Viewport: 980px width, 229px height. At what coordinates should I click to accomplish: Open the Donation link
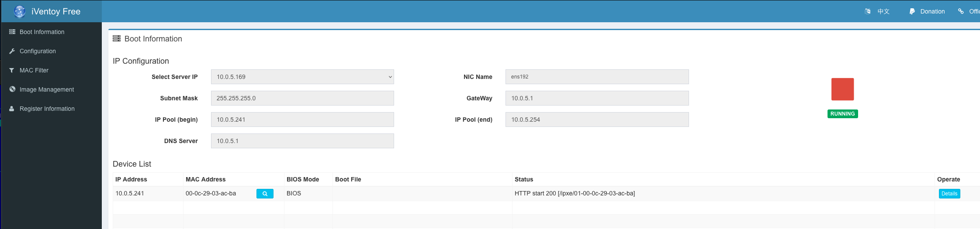point(932,11)
